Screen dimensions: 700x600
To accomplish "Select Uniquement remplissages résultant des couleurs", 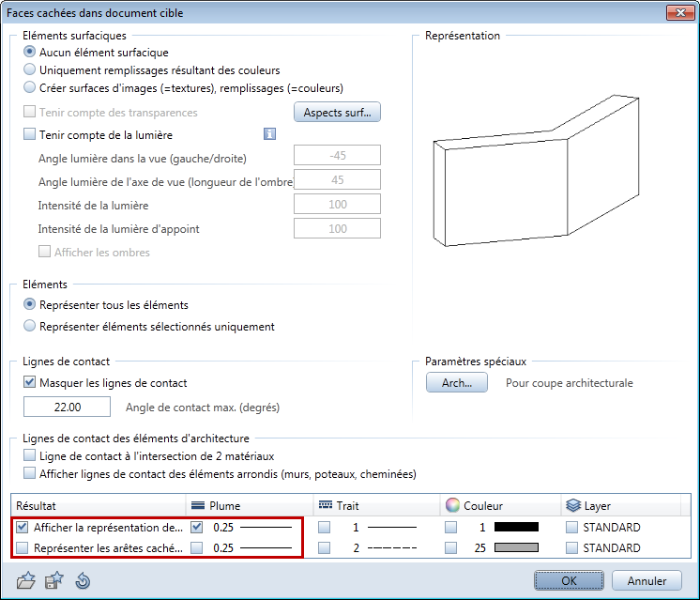I will click(x=29, y=69).
